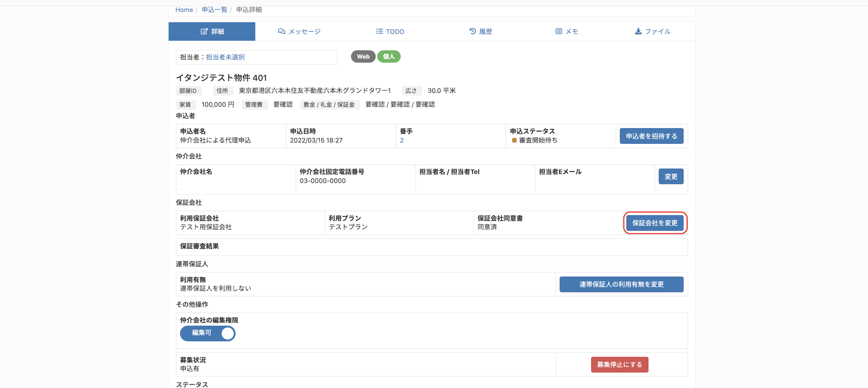The height and width of the screenshot is (388, 868).
Task: Click 申込者を招待する button
Action: 651,136
